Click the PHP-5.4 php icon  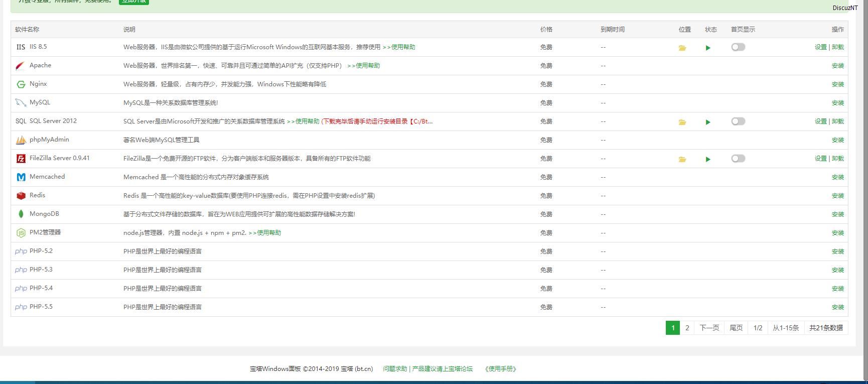21,289
